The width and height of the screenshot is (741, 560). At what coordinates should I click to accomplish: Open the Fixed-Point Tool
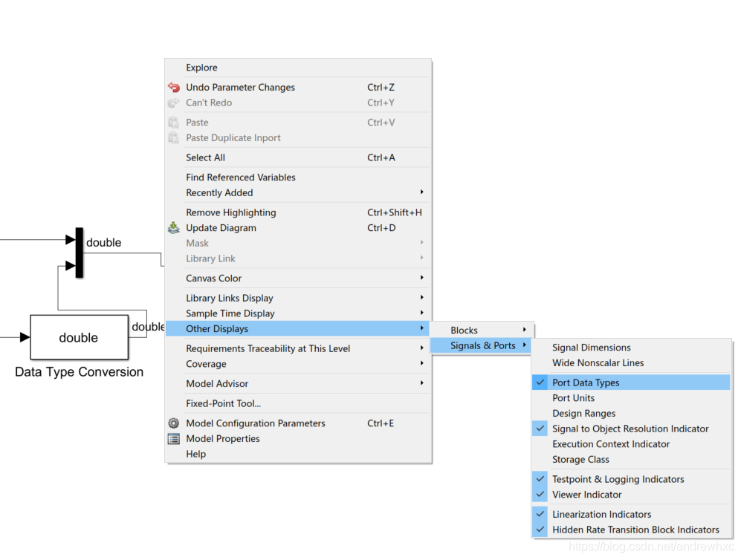(298, 404)
